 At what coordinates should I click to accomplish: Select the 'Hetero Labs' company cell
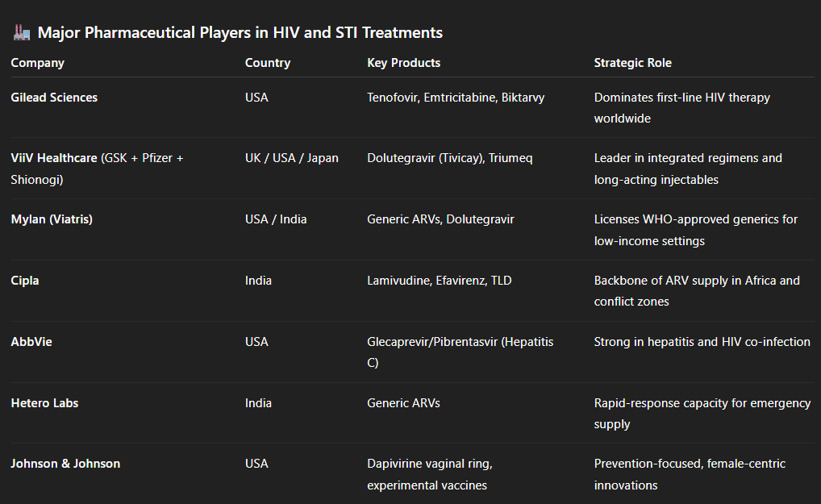44,403
